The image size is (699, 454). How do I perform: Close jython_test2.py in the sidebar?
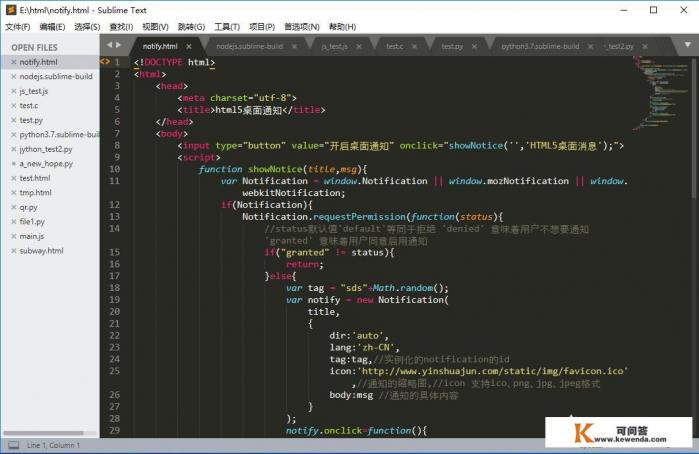coord(14,149)
